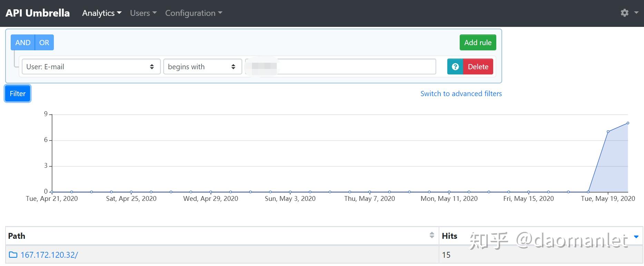Viewport: 644px width, 266px height.
Task: Open the 'begins with' operator dropdown
Action: 202,67
